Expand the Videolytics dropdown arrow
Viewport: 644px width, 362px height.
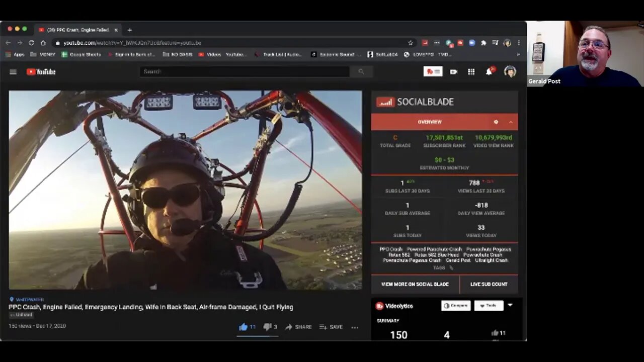[510, 305]
